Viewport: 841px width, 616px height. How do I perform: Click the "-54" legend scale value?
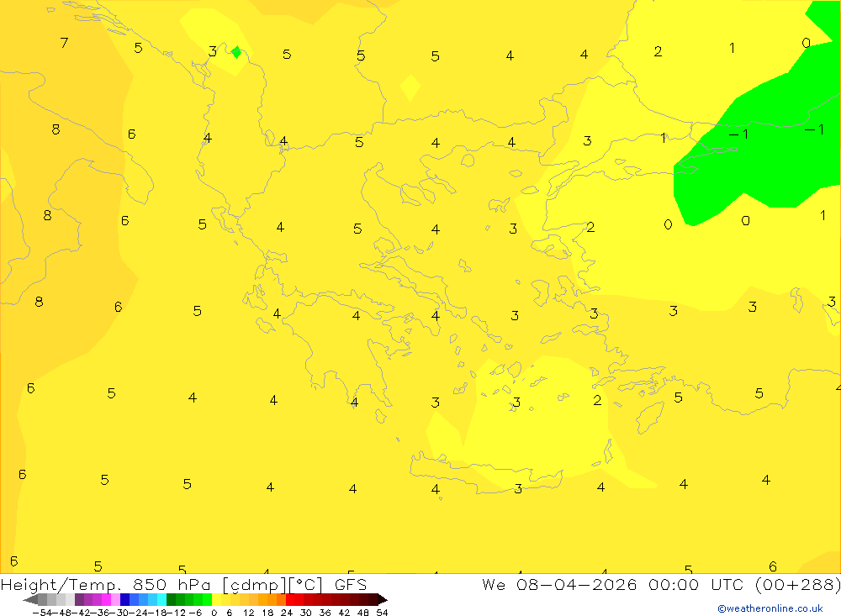[42, 613]
